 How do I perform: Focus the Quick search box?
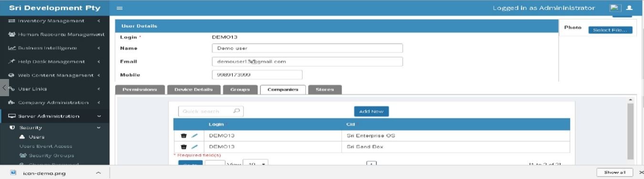pyautogui.click(x=211, y=111)
